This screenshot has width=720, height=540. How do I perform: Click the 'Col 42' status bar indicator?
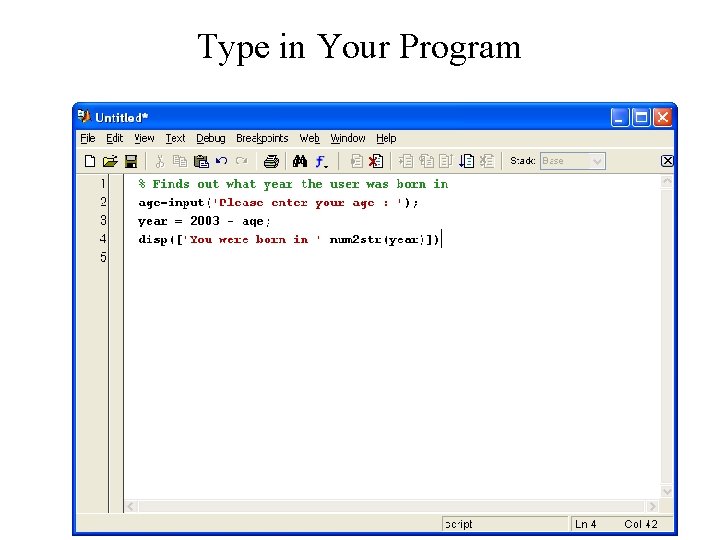641,524
